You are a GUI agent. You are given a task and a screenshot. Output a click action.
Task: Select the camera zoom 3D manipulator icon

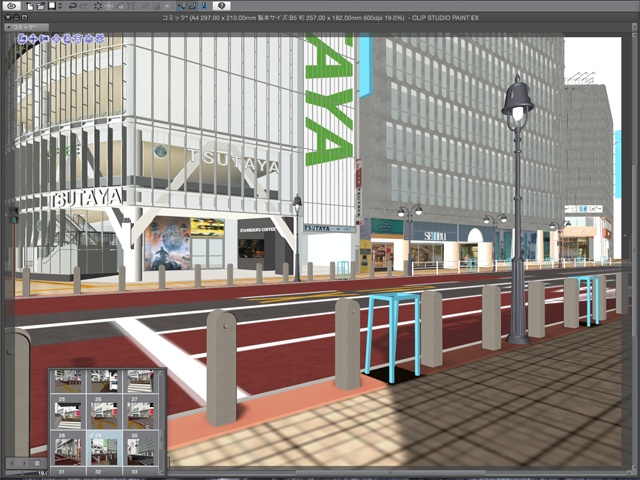pos(44,39)
